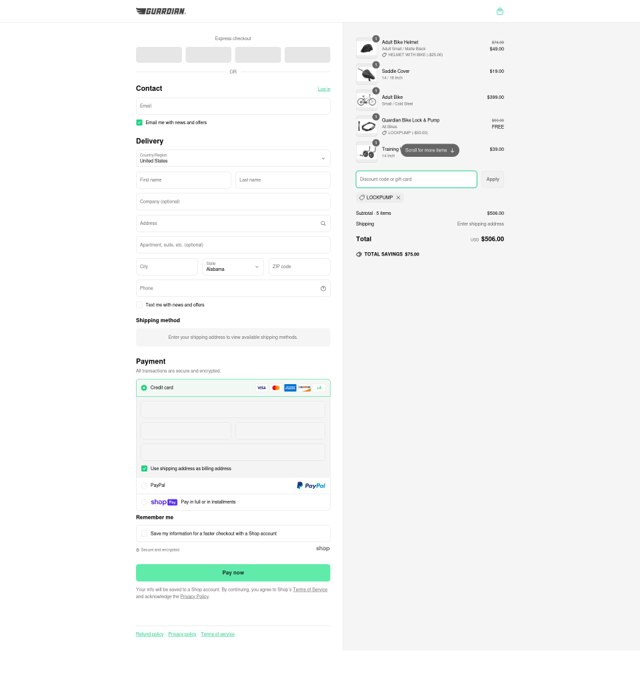
Task: Expand the State dropdown showing Alabama
Action: pos(233,266)
